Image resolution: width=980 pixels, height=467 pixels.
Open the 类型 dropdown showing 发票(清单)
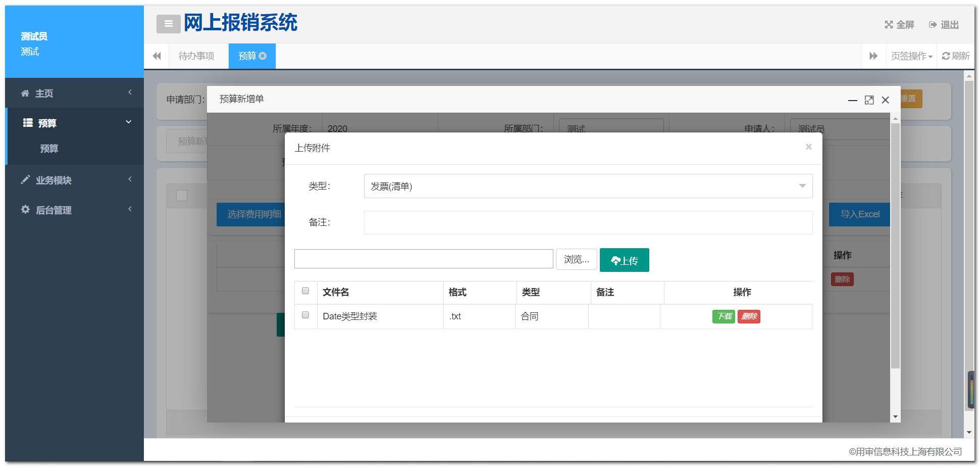click(588, 186)
